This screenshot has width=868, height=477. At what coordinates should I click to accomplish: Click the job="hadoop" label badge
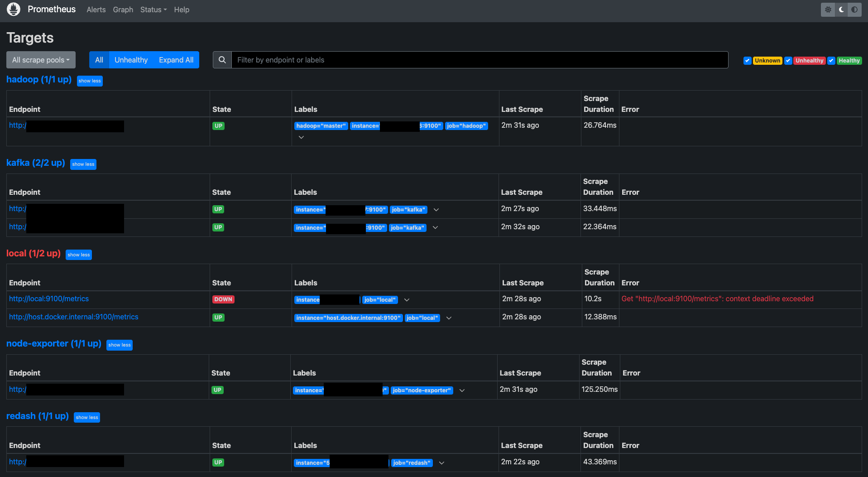point(466,126)
